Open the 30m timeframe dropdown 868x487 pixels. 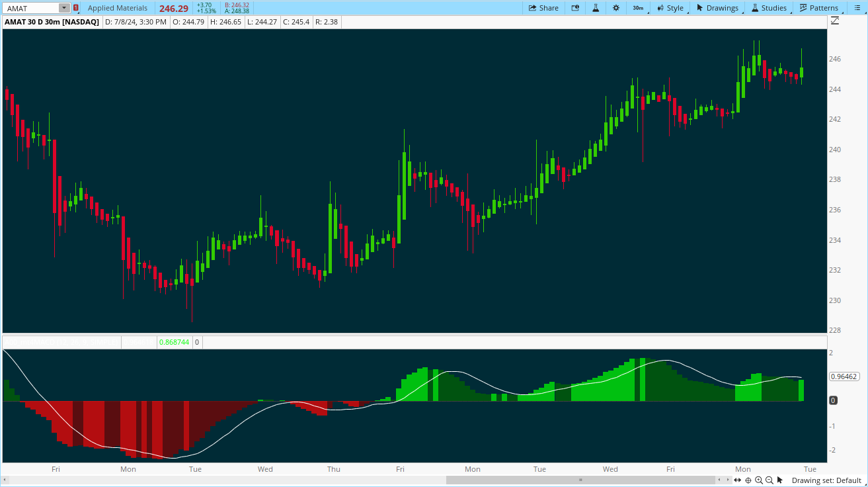[639, 8]
